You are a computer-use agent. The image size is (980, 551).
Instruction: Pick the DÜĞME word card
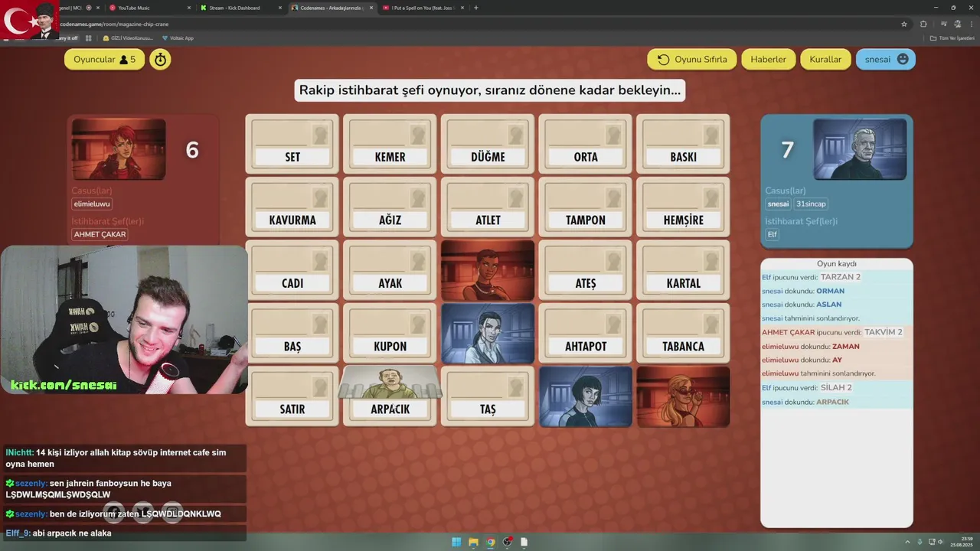point(488,144)
